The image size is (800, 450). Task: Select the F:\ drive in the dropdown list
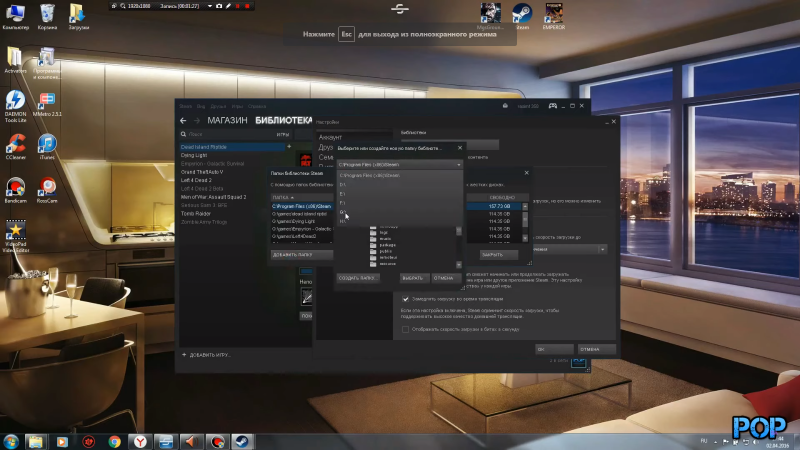tap(399, 203)
